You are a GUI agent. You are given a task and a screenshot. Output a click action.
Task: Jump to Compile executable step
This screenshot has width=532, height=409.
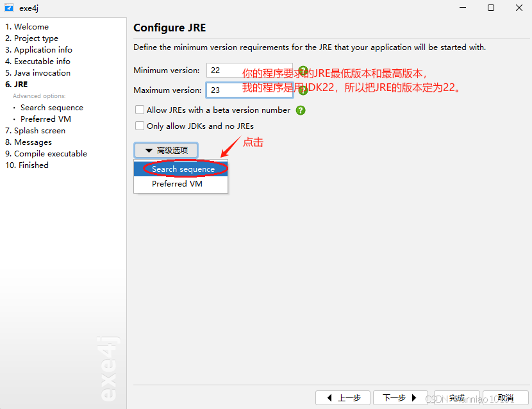coord(46,153)
